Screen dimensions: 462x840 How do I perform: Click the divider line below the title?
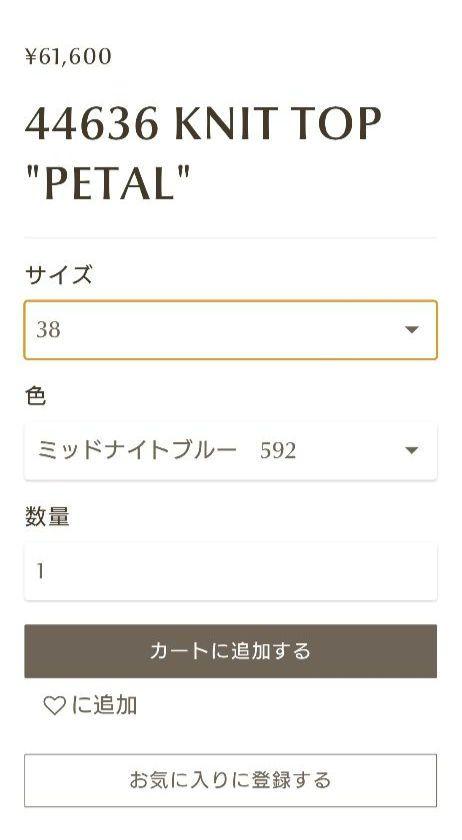coord(230,238)
